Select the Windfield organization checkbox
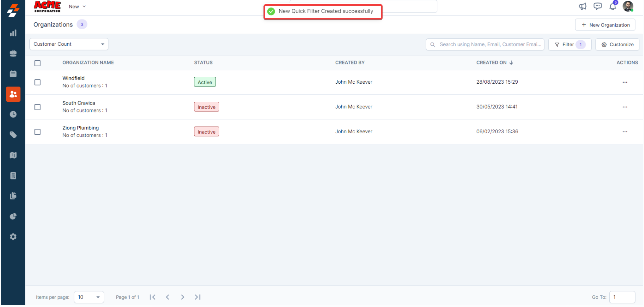Image resolution: width=644 pixels, height=307 pixels. pyautogui.click(x=38, y=82)
